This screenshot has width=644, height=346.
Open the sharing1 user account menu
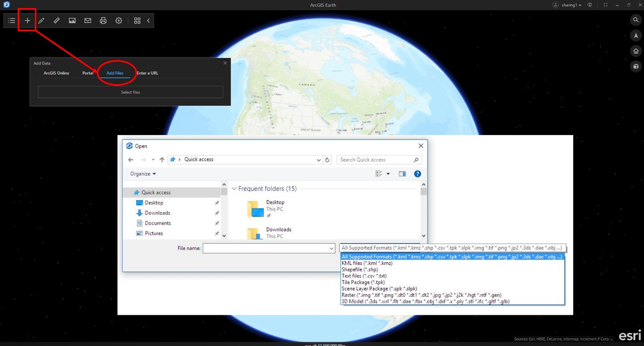tap(567, 5)
